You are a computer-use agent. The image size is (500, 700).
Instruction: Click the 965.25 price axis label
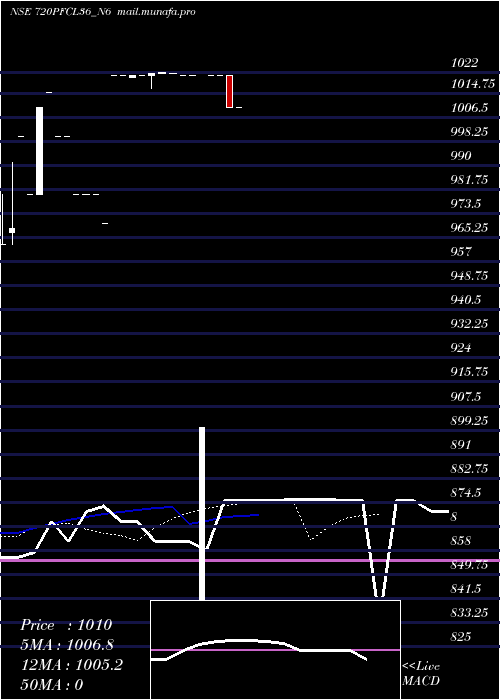(469, 228)
